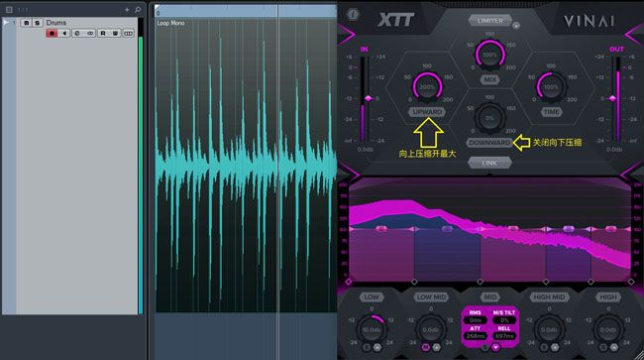Click the ATT attack value field
Viewport: 644px width, 360px height.
476,336
